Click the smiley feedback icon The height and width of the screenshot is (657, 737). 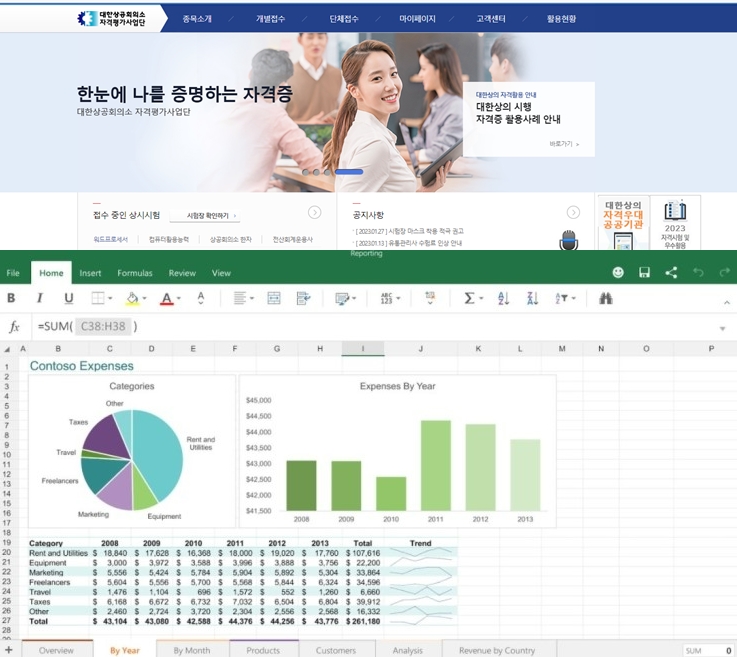coord(618,272)
